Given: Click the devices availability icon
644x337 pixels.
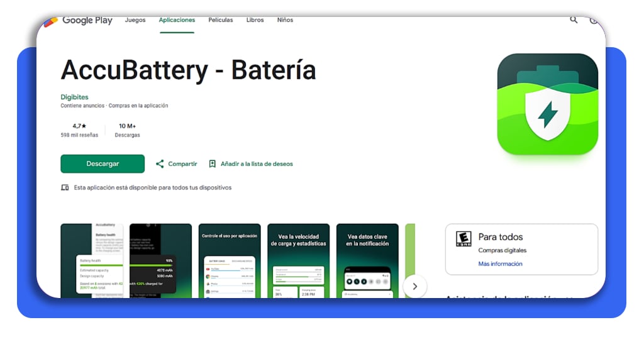Looking at the screenshot, I should [65, 187].
